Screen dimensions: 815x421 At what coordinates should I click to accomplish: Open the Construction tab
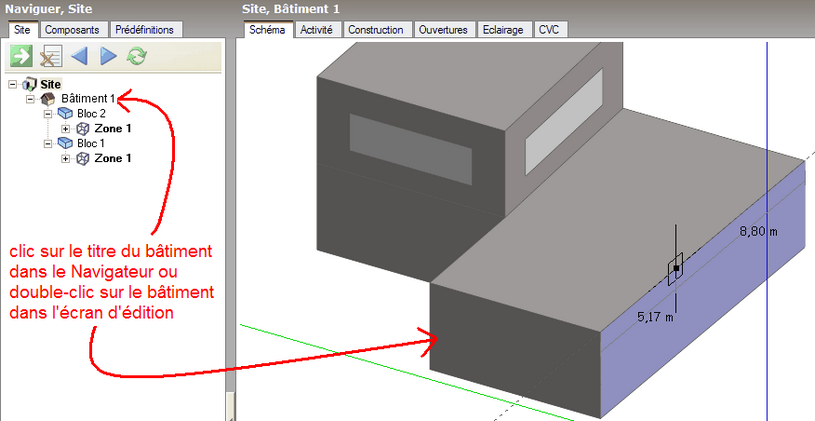point(375,30)
